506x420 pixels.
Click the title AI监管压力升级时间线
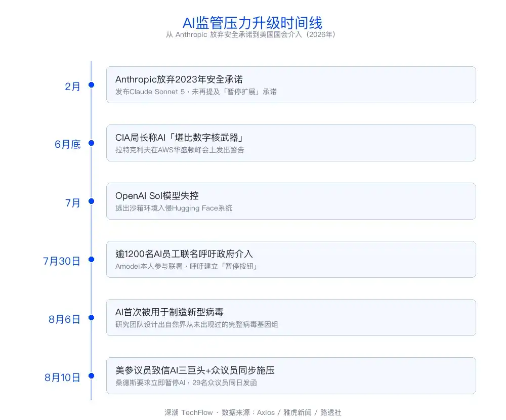point(252,23)
